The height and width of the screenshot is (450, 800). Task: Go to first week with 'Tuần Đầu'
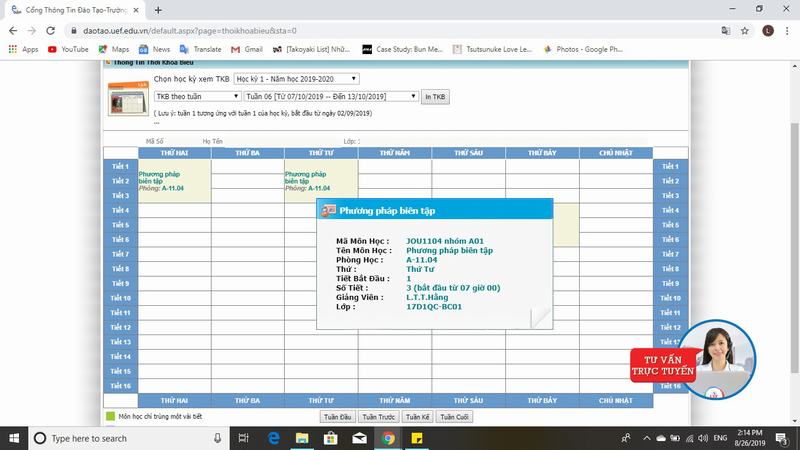[338, 416]
